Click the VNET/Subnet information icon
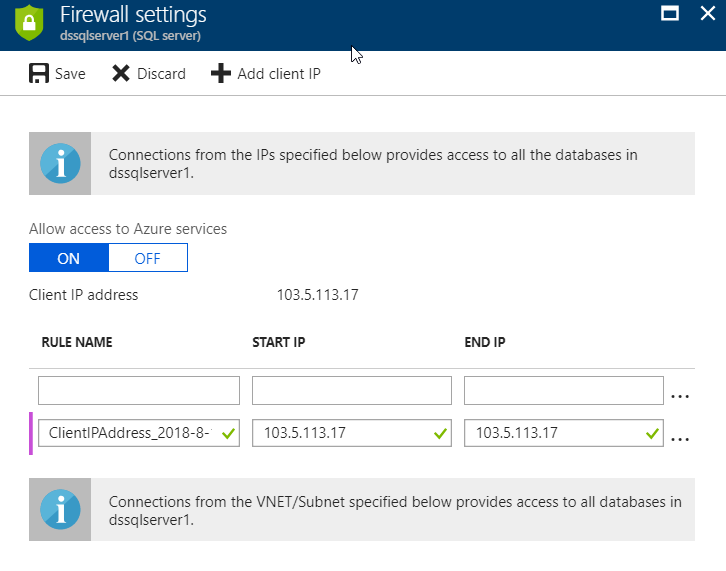Image resolution: width=726 pixels, height=571 pixels. tap(60, 509)
